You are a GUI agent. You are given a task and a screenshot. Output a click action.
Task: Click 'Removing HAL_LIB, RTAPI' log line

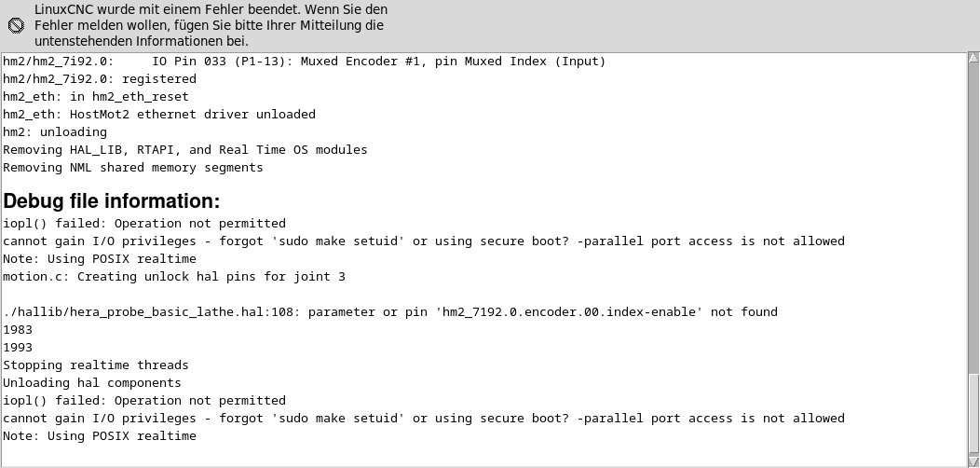[185, 150]
